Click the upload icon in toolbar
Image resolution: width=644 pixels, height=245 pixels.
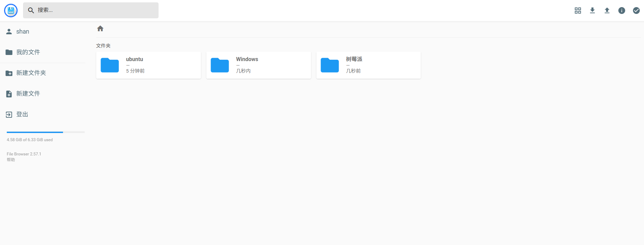(x=607, y=11)
